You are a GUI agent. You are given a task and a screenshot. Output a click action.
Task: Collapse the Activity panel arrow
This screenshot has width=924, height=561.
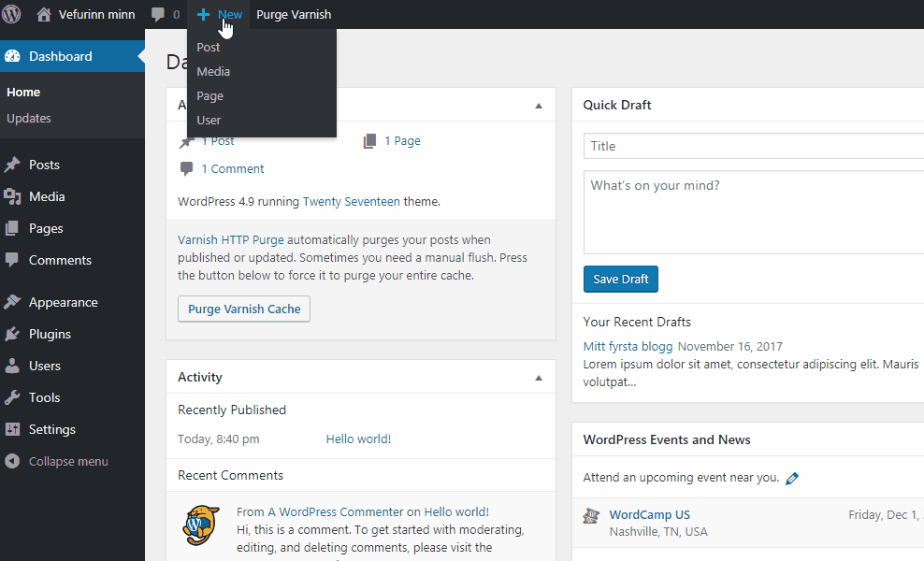539,378
